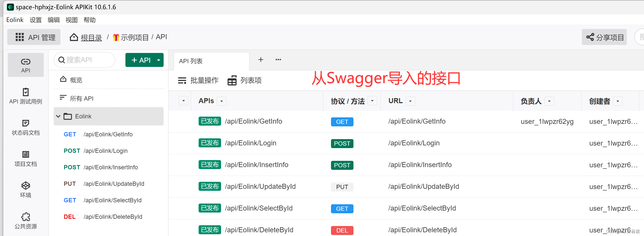The width and height of the screenshot is (644, 236).
Task: Open 概览 overview item
Action: pos(108,80)
